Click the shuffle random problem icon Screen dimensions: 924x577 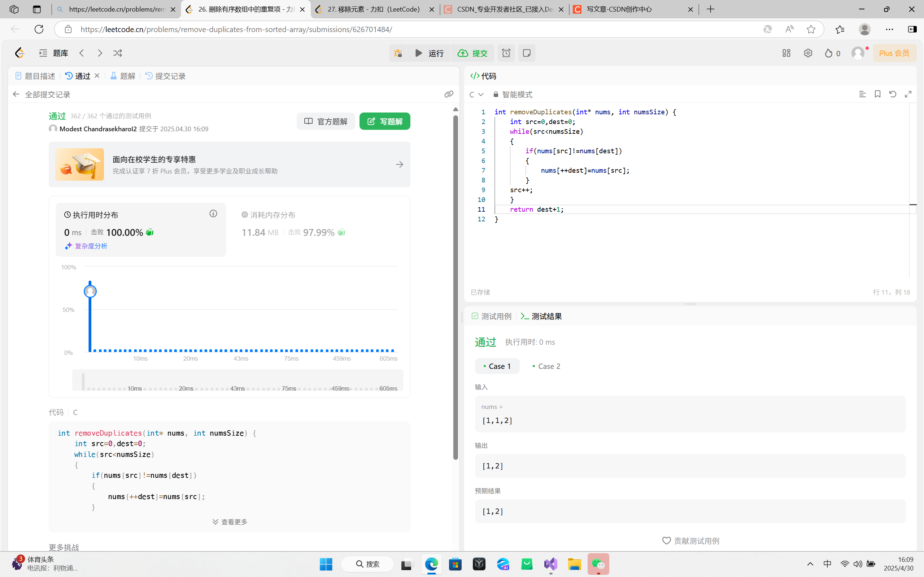click(118, 53)
